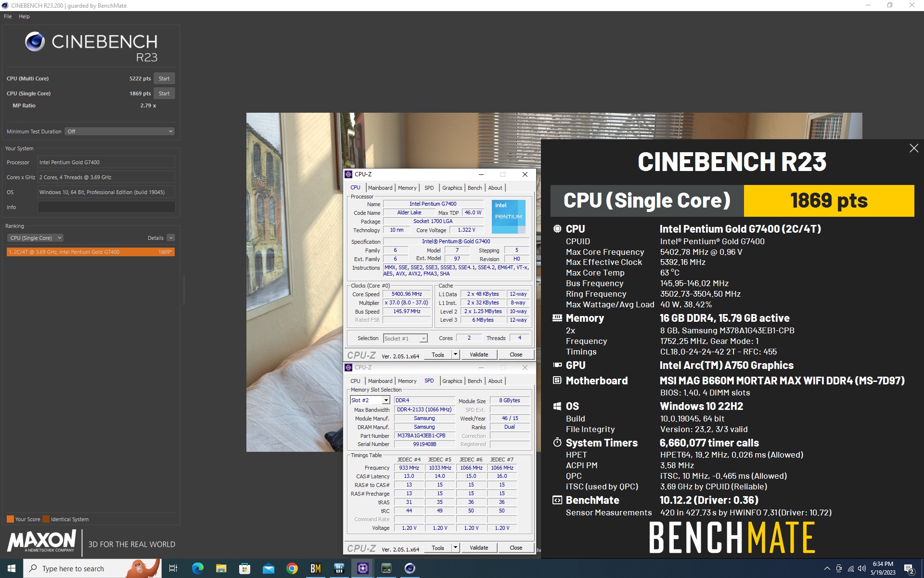
Task: Open the About tab in upper CPU-Z
Action: click(x=495, y=188)
